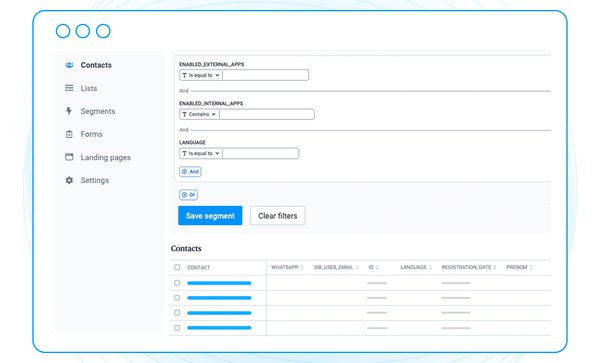Click the Settings gear icon

[x=69, y=180]
